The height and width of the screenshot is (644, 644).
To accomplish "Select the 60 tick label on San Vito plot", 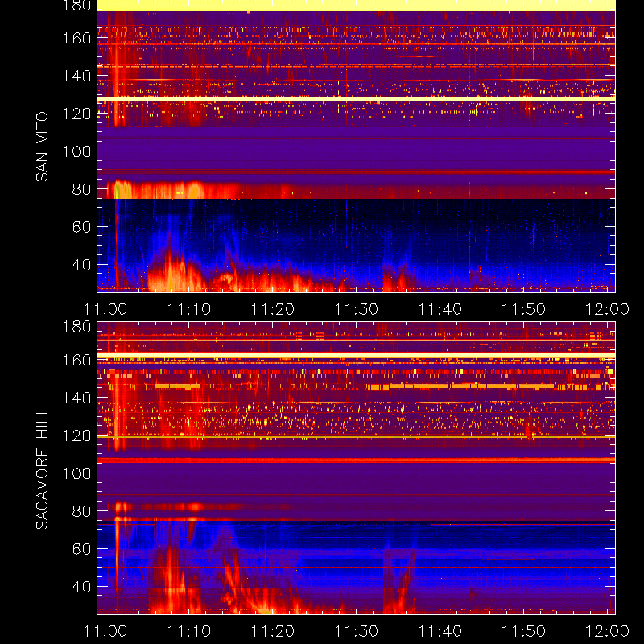I will coord(81,227).
